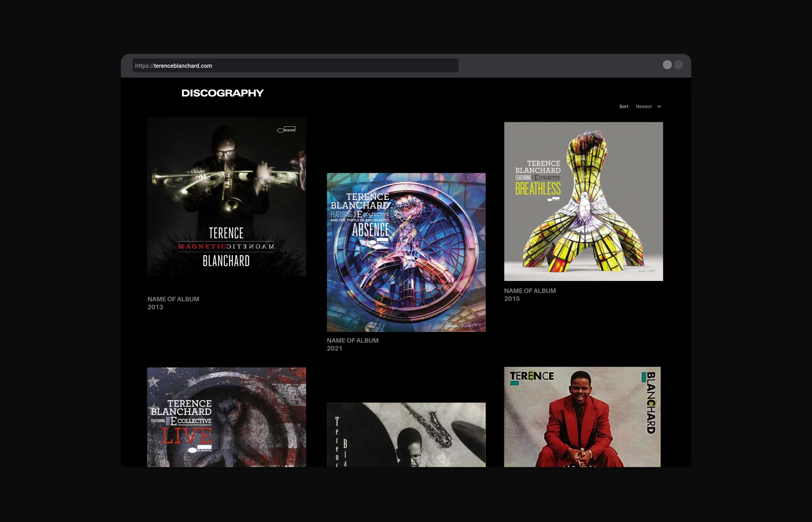Click the sort dropdown chevron arrow

pyautogui.click(x=659, y=107)
